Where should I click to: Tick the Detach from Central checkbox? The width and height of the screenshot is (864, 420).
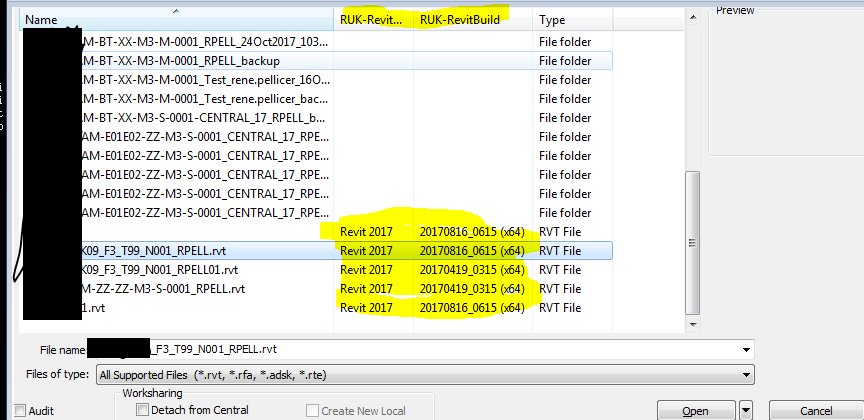pyautogui.click(x=142, y=410)
